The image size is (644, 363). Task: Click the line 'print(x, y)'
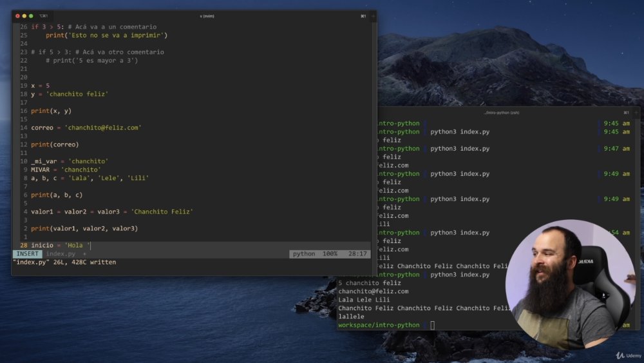51,111
